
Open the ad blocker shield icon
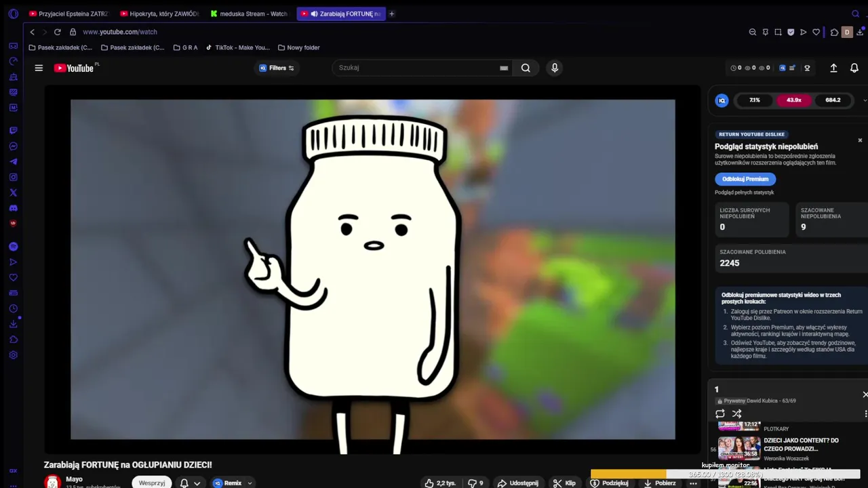click(791, 32)
